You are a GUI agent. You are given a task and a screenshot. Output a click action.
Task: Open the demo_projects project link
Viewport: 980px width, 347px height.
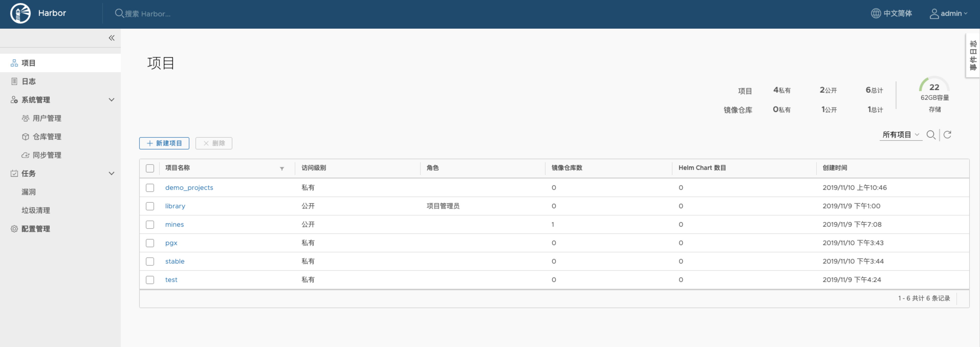pyautogui.click(x=189, y=188)
